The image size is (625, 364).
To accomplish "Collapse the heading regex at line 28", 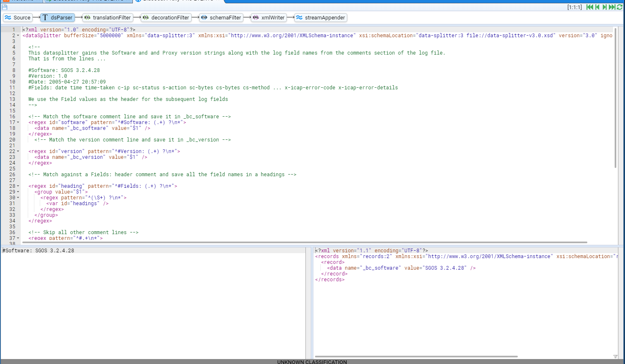I will 18,186.
